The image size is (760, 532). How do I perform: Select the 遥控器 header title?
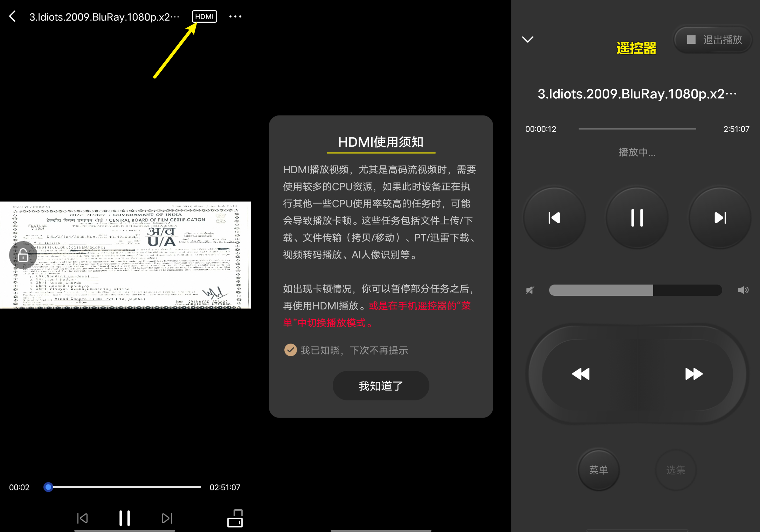pos(637,48)
